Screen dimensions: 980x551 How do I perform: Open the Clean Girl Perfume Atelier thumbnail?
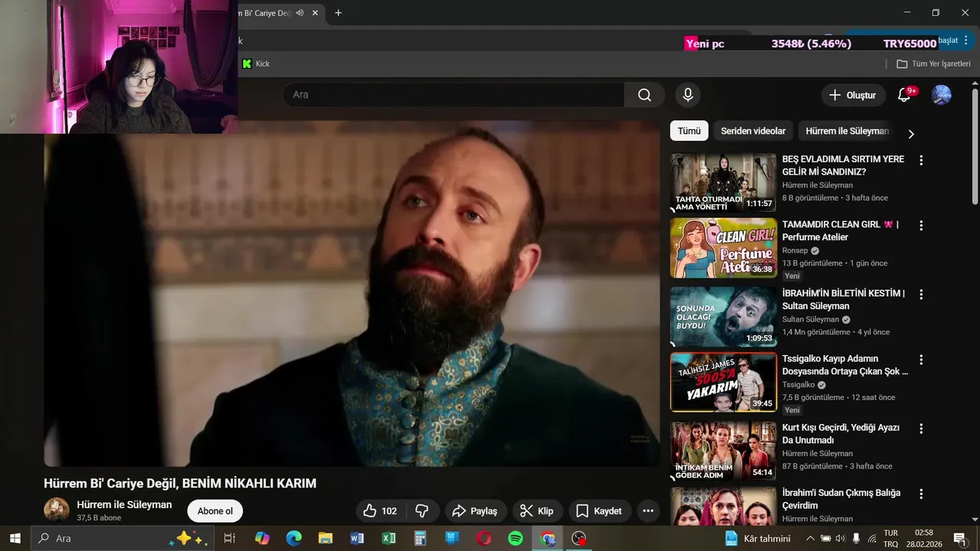click(x=724, y=249)
